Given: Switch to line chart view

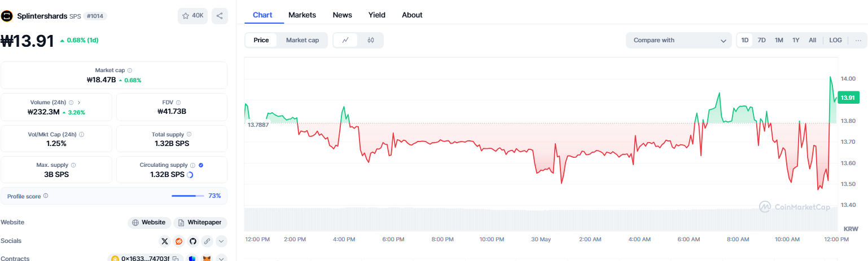Looking at the screenshot, I should [345, 40].
